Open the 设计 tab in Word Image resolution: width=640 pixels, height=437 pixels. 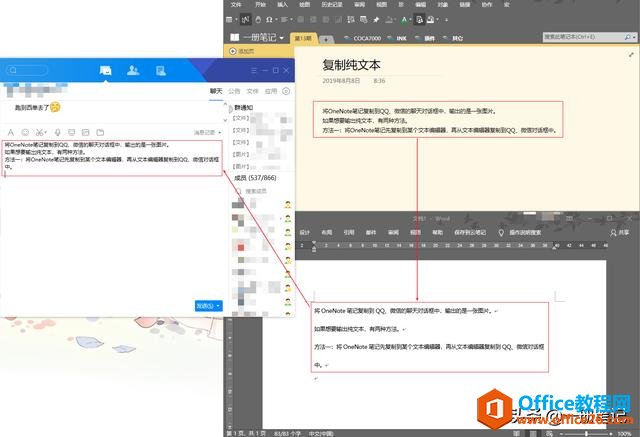tap(305, 232)
